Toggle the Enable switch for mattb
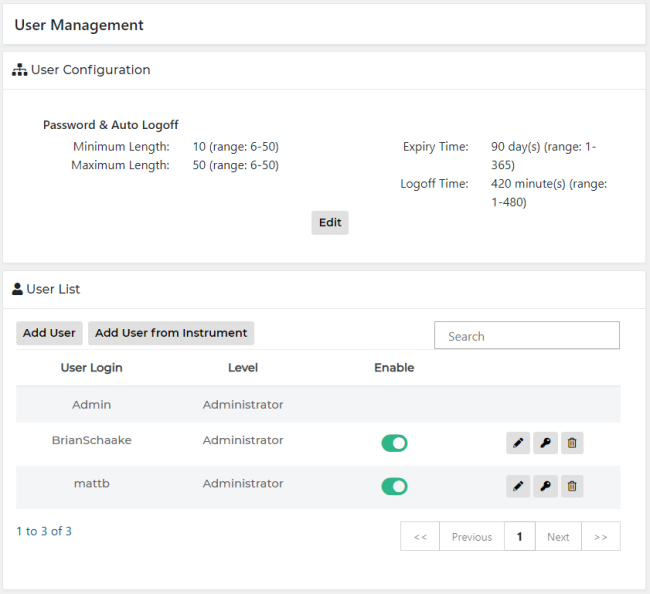The width and height of the screenshot is (650, 594). tap(394, 486)
